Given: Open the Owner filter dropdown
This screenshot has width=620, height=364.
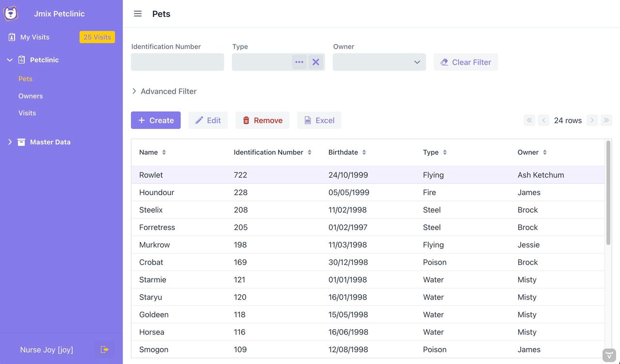Looking at the screenshot, I should [417, 62].
